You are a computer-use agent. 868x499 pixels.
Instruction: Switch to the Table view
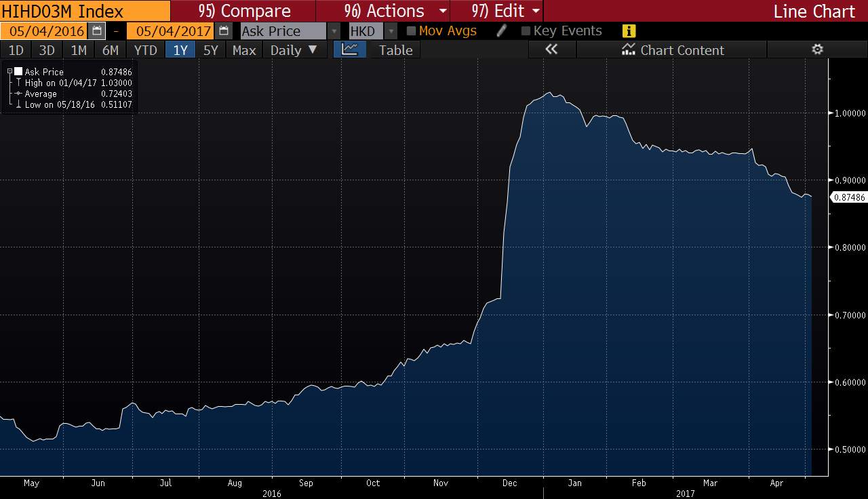396,50
